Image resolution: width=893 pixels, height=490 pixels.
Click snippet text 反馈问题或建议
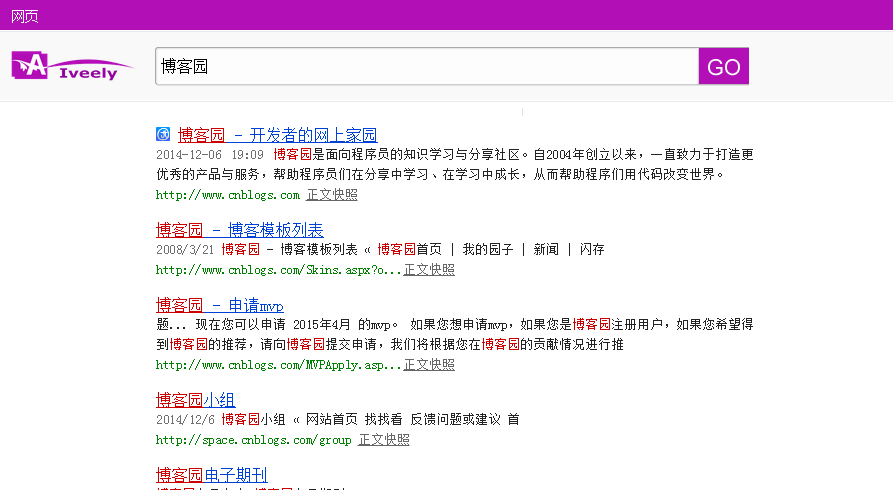pos(455,419)
